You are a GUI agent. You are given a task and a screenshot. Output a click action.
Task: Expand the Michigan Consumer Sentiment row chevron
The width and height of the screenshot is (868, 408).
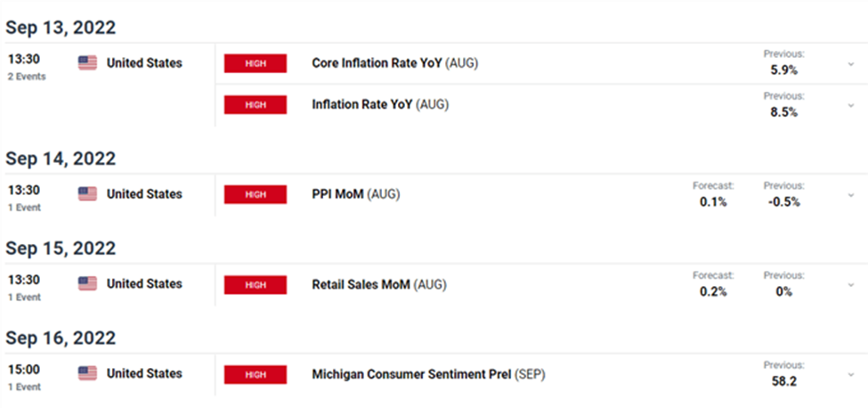tap(851, 375)
